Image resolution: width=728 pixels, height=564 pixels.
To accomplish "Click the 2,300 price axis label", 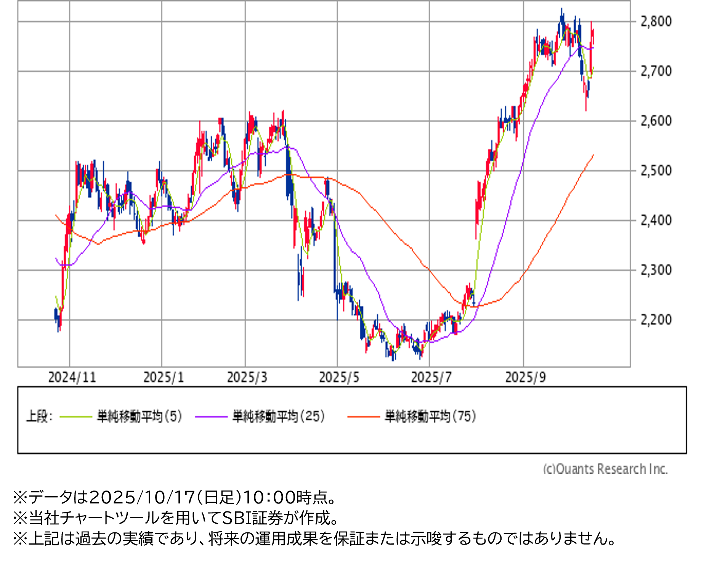I will [656, 270].
